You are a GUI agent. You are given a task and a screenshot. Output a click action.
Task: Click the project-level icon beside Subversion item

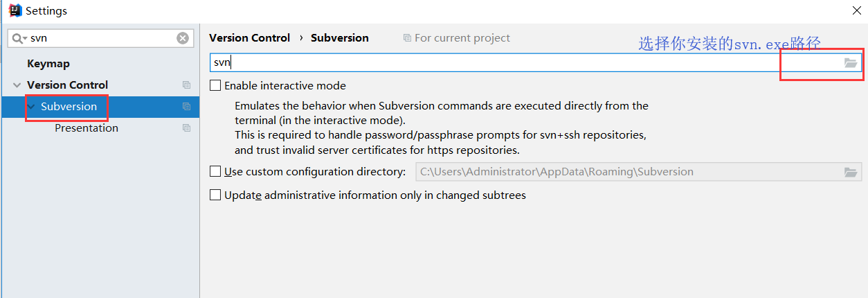[186, 106]
